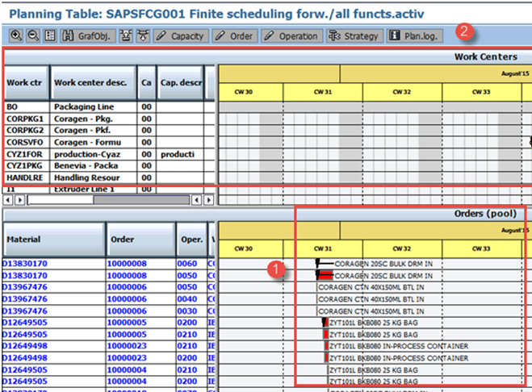532x392 pixels.
Task: Open the Strategy settings button
Action: (x=354, y=35)
